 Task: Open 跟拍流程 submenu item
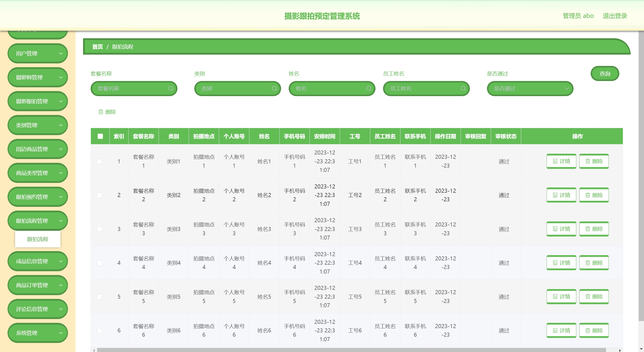tap(38, 239)
